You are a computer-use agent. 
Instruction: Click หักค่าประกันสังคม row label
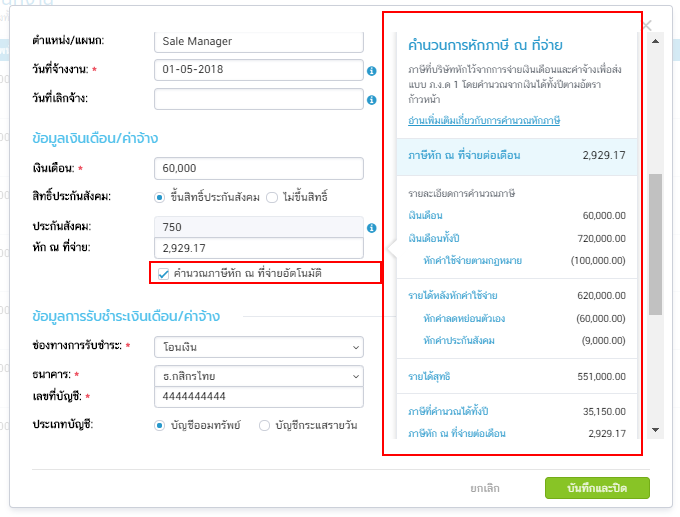(459, 340)
